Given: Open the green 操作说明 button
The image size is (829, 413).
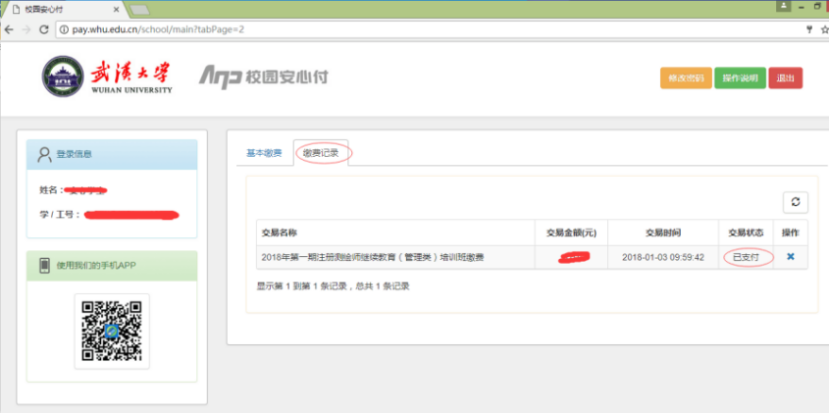Looking at the screenshot, I should pyautogui.click(x=739, y=78).
